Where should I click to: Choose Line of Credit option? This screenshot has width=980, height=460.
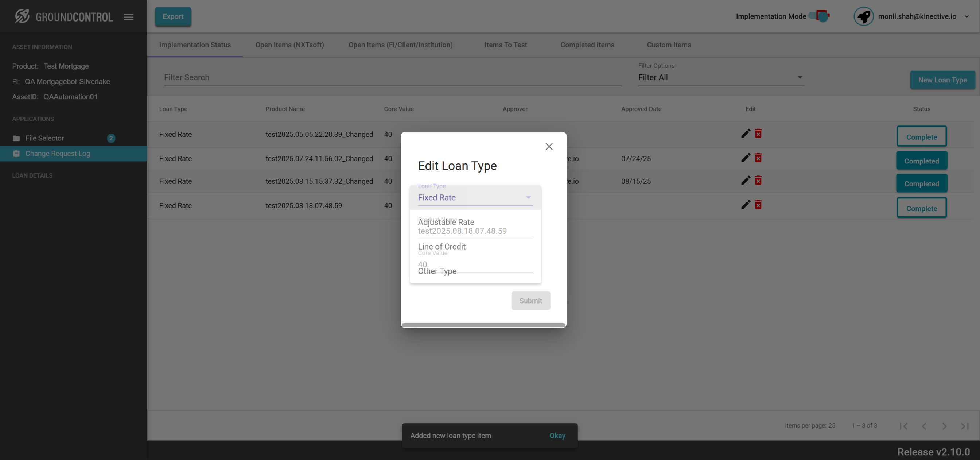pyautogui.click(x=442, y=246)
